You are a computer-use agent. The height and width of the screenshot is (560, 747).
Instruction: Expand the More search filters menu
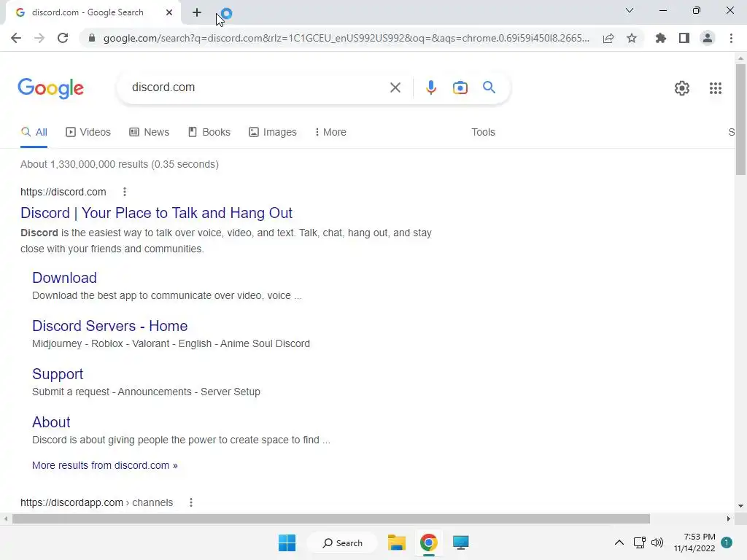click(x=330, y=133)
